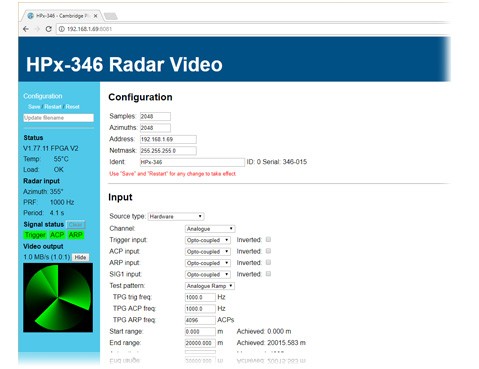Toggle Inverted checkbox for ARP input
Image resolution: width=479 pixels, height=369 pixels.
coord(268,262)
